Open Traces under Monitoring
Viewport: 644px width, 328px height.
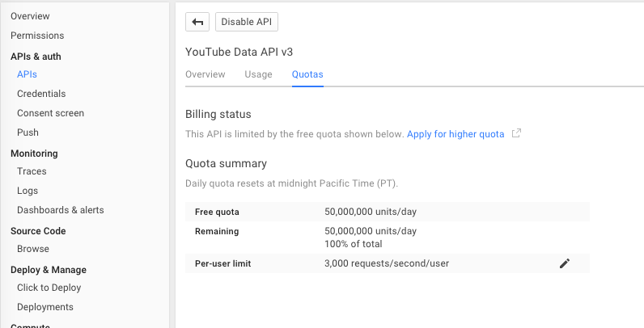click(32, 171)
